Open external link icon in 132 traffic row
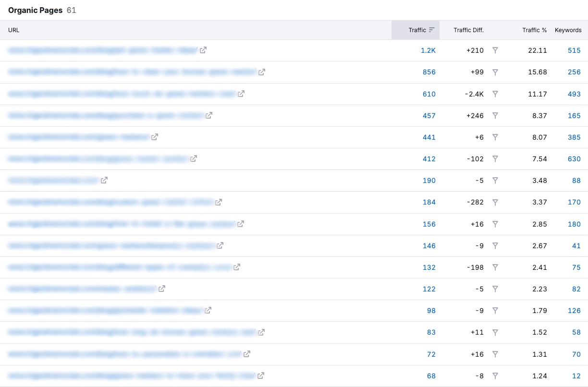Viewport: 588px width, 387px height. 237,267
